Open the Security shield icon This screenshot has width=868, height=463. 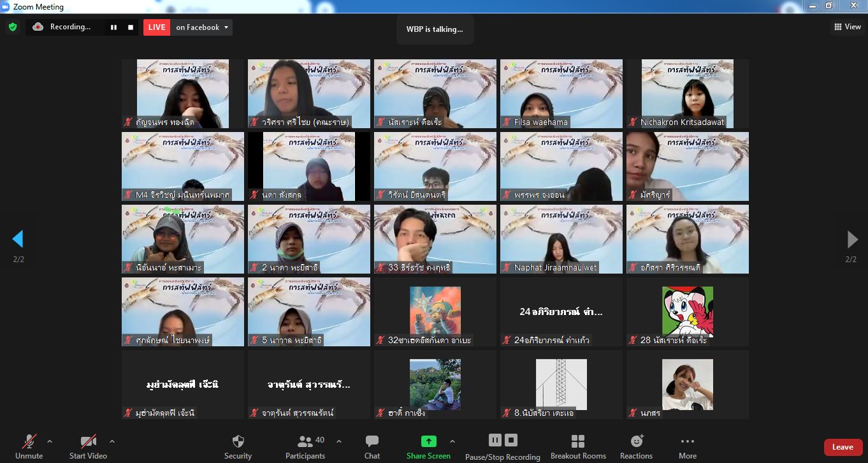click(x=238, y=442)
